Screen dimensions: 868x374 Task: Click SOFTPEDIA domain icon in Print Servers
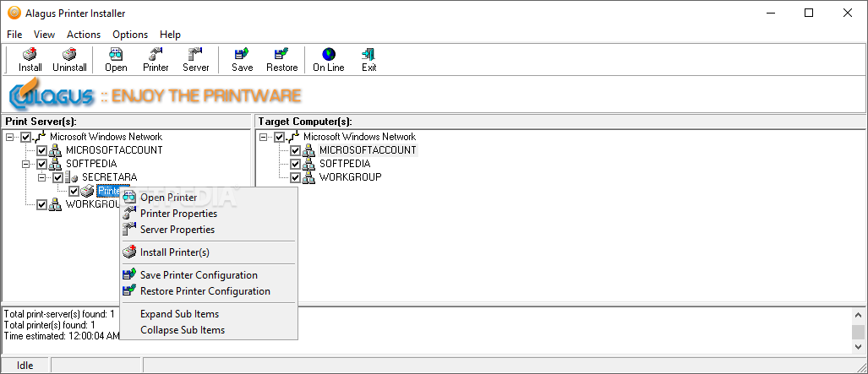point(55,164)
